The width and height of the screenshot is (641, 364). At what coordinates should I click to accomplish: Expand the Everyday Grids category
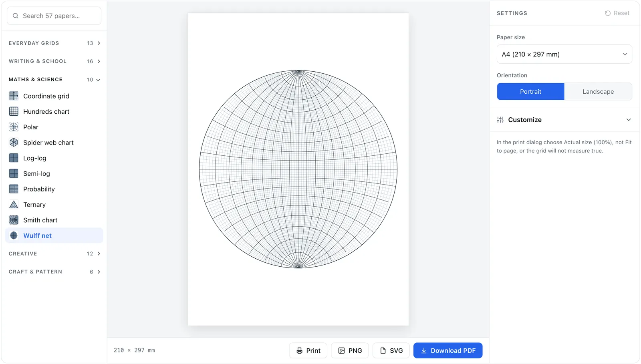click(x=54, y=43)
